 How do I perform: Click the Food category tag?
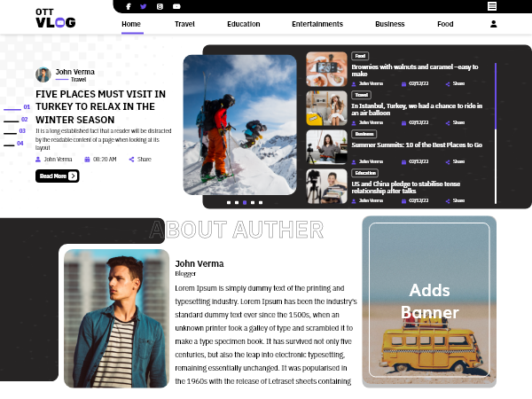pos(360,56)
